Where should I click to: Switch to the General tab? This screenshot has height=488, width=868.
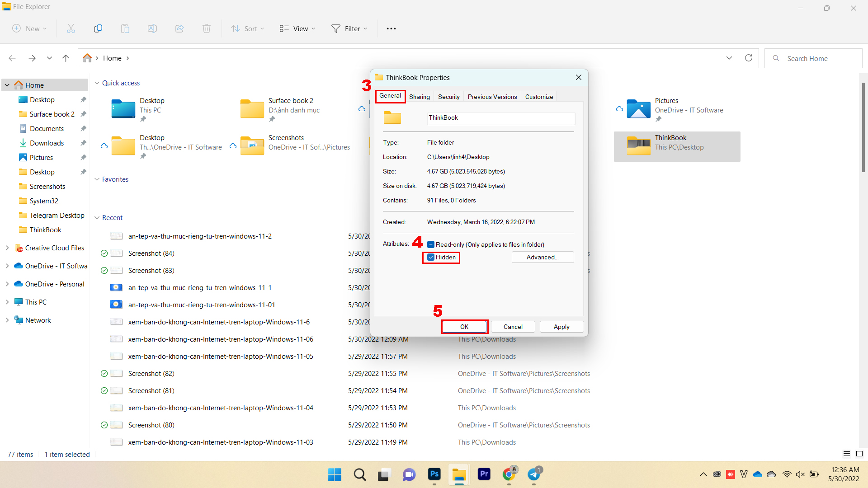point(390,96)
